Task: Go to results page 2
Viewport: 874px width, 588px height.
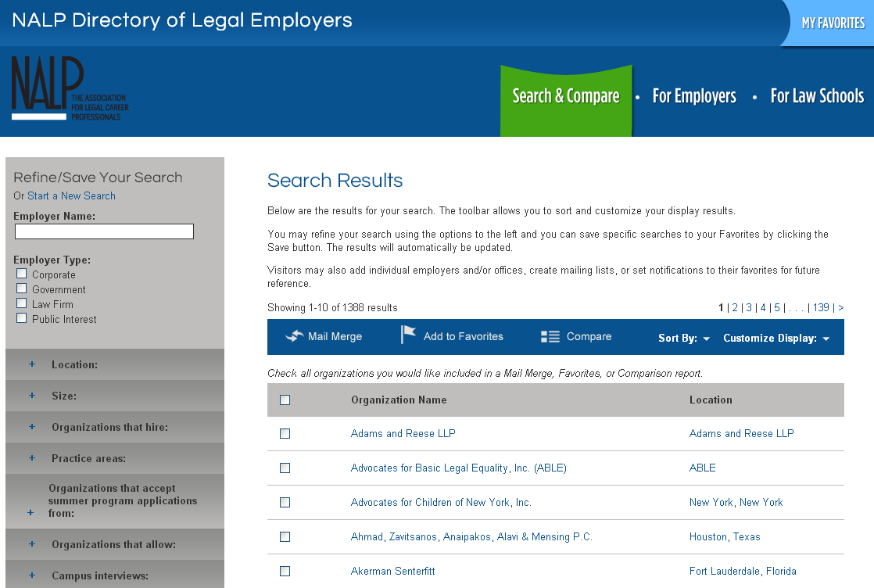Action: pyautogui.click(x=735, y=307)
